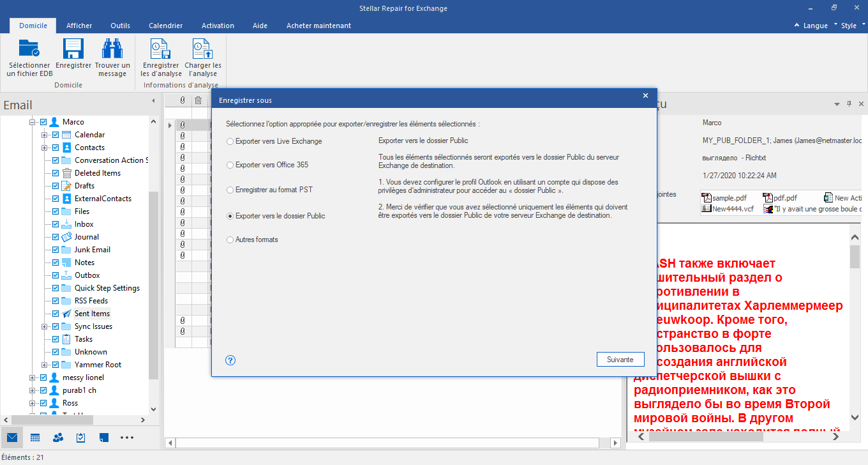Select Exporter vers Live Exchange option
This screenshot has height=465, width=868.
[x=274, y=141]
